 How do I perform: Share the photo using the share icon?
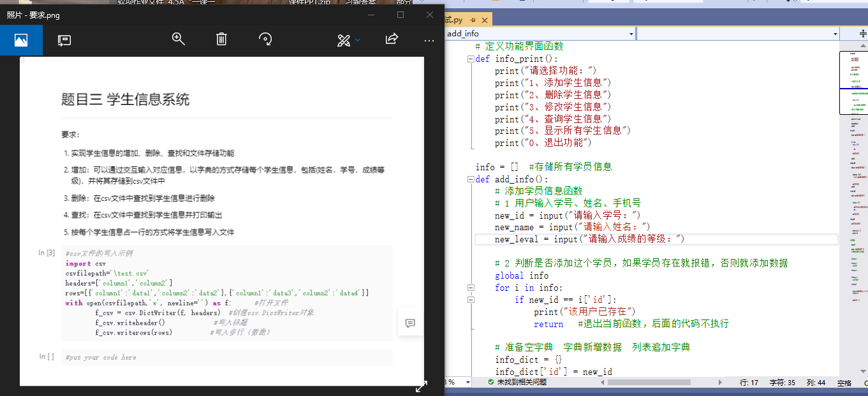click(x=392, y=40)
